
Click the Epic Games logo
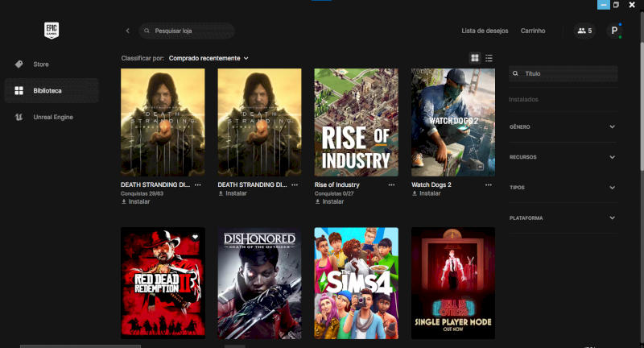pyautogui.click(x=52, y=31)
